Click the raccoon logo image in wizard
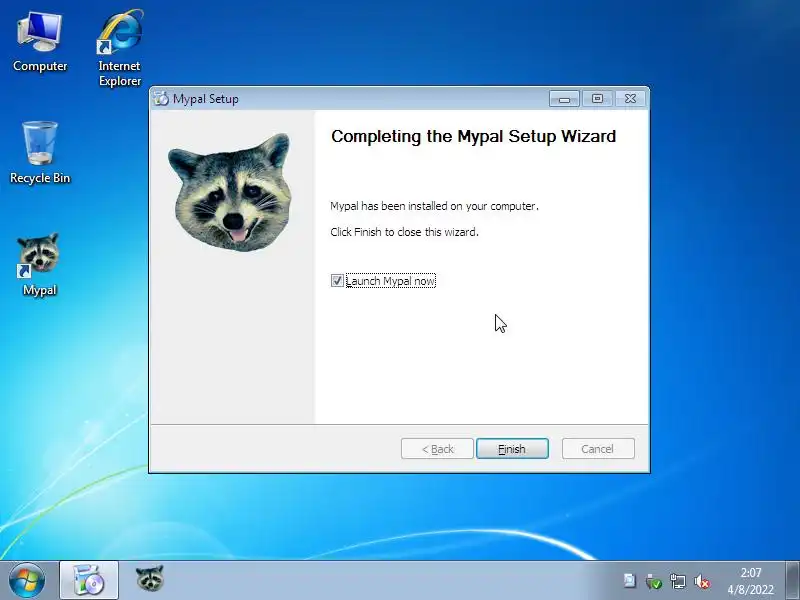 pyautogui.click(x=230, y=192)
